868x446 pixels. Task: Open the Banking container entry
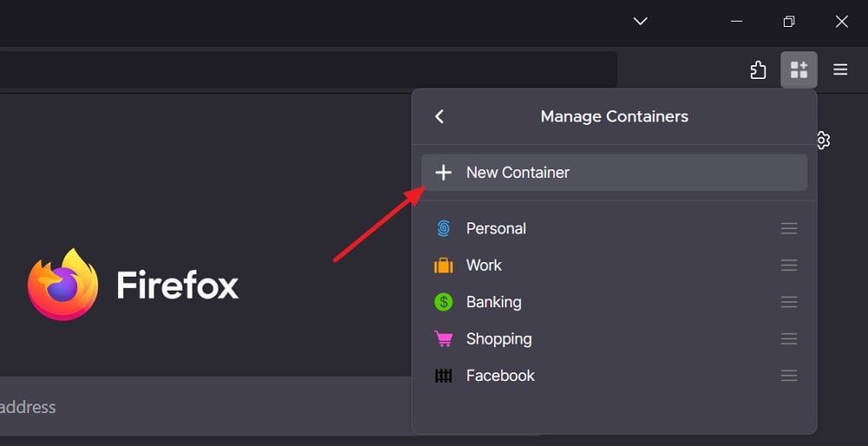pyautogui.click(x=615, y=302)
